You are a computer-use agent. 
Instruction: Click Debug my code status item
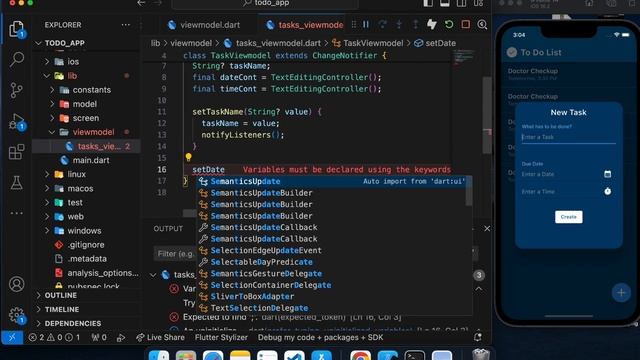coord(320,337)
